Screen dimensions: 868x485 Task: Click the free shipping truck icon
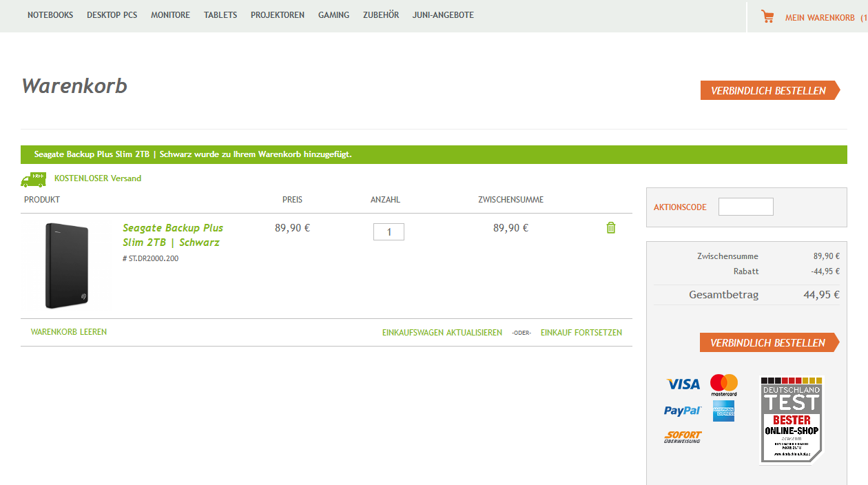click(x=34, y=179)
